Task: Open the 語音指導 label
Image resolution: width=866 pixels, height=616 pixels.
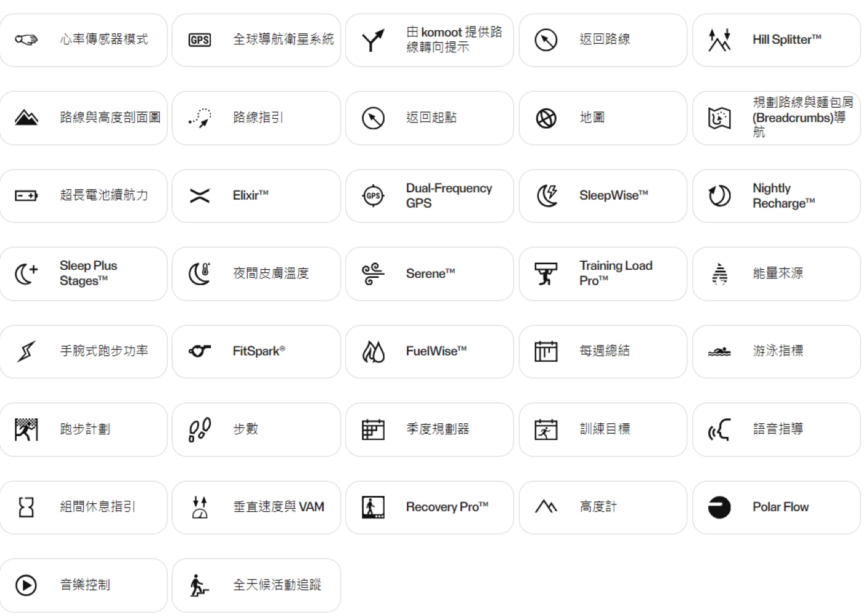Action: 778,429
